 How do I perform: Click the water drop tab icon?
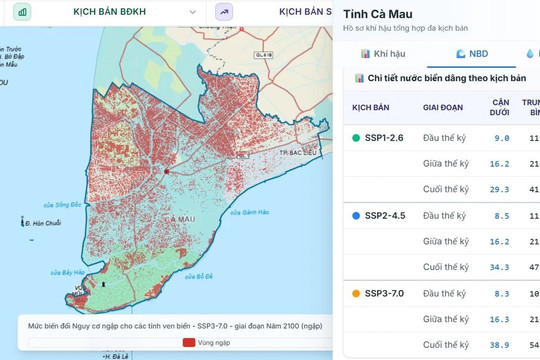point(530,54)
